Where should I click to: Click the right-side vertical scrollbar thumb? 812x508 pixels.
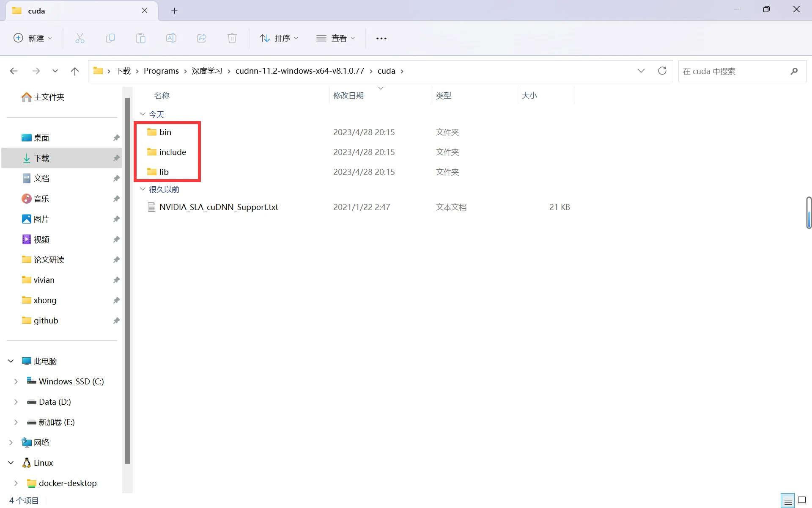pyautogui.click(x=809, y=213)
